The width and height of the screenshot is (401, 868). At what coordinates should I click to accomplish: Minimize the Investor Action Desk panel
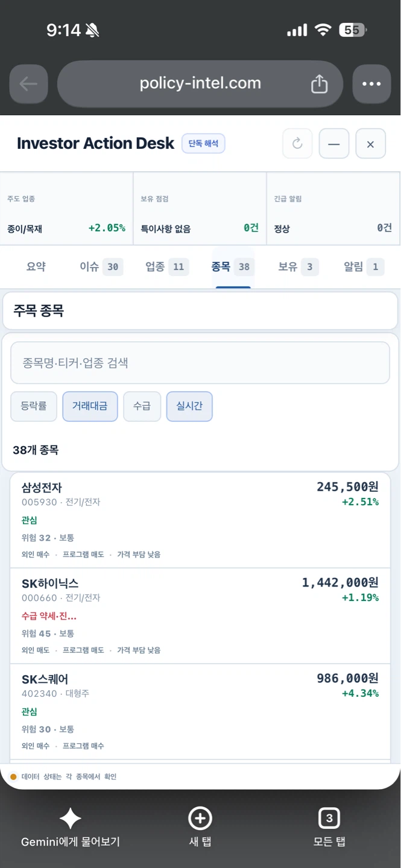tap(334, 144)
